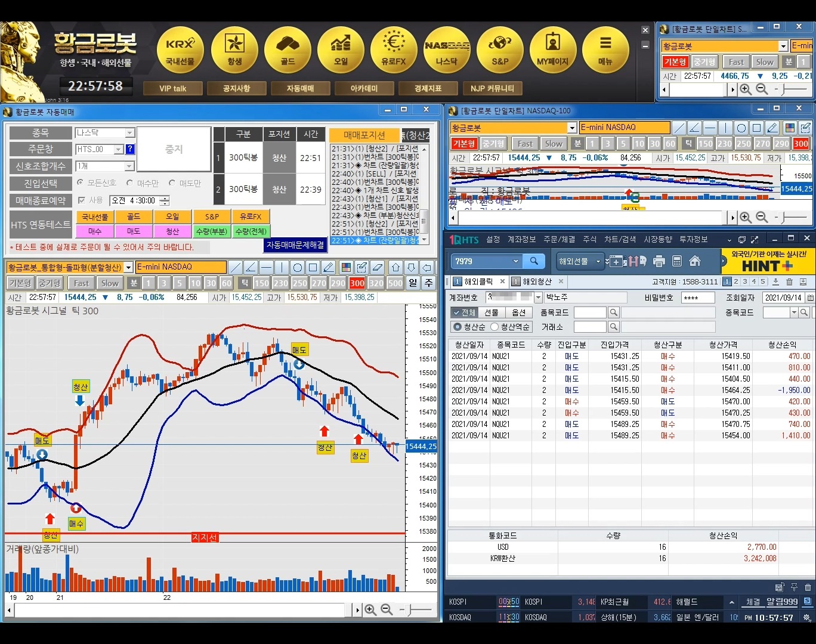816x644 pixels.
Task: Expand 종목 dropdown showing 나스닥
Action: [129, 133]
